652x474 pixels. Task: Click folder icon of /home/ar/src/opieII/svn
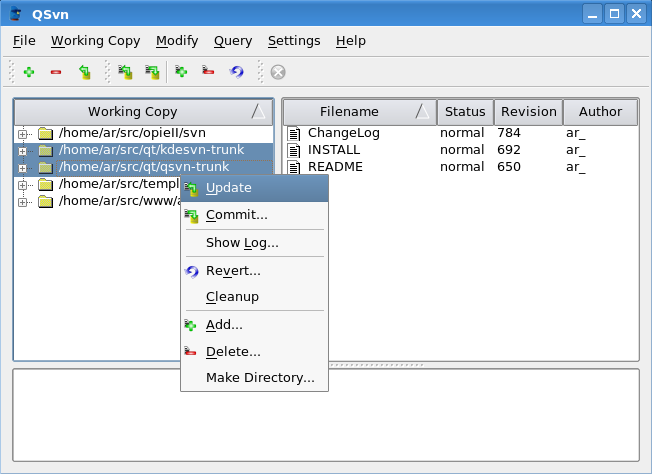coord(45,133)
